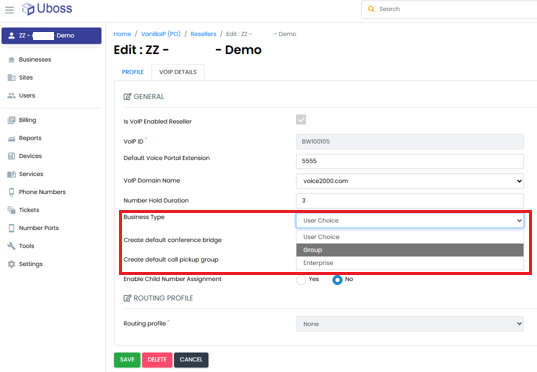Open Services in the sidebar
The image size is (537, 372).
31,174
